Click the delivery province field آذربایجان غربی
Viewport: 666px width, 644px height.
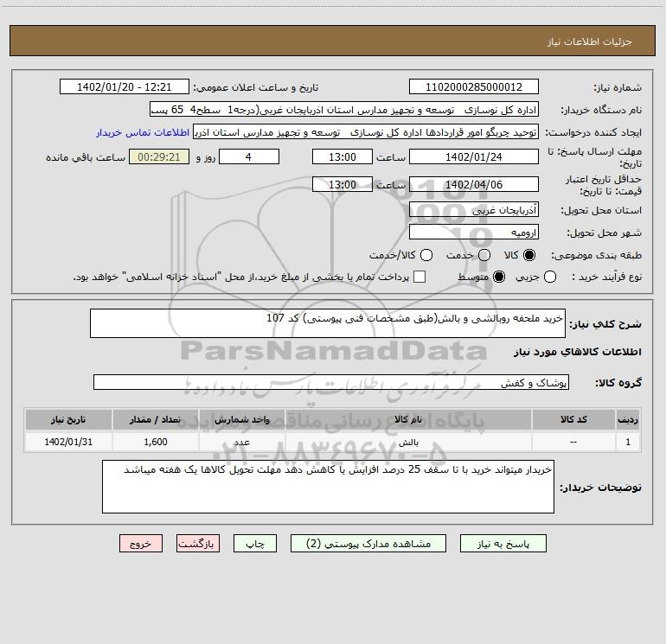[x=474, y=210]
